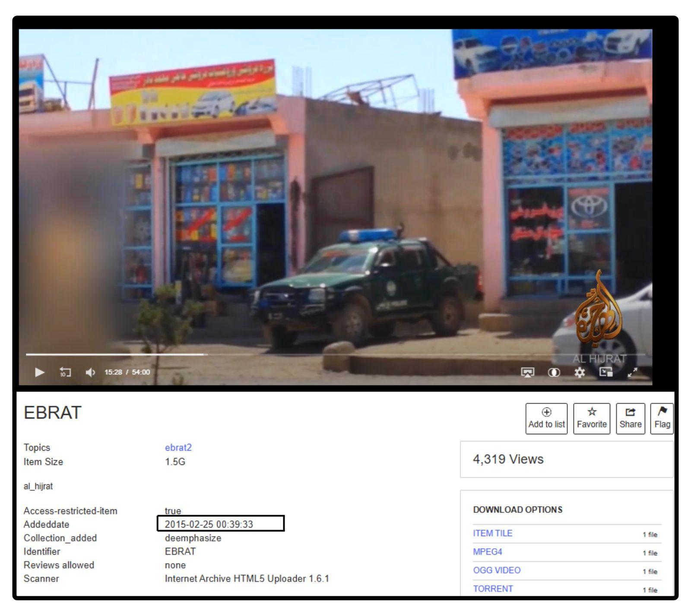
Task: Click the 4,319 Views counter box
Action: (x=566, y=459)
